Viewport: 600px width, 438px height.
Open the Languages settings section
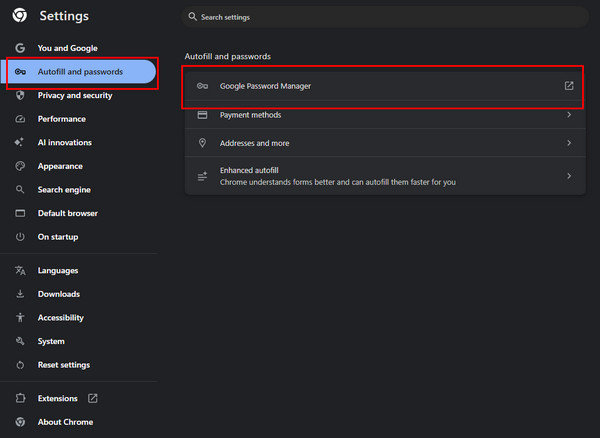tap(58, 270)
